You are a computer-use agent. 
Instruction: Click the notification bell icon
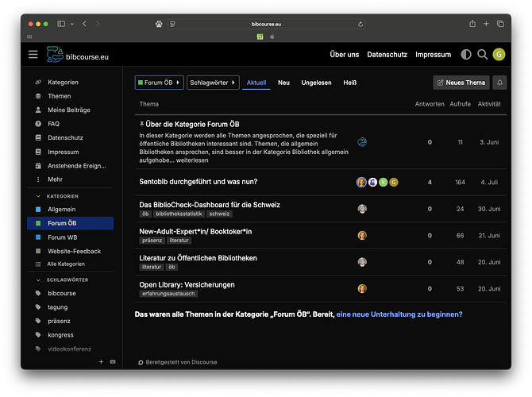(x=499, y=83)
